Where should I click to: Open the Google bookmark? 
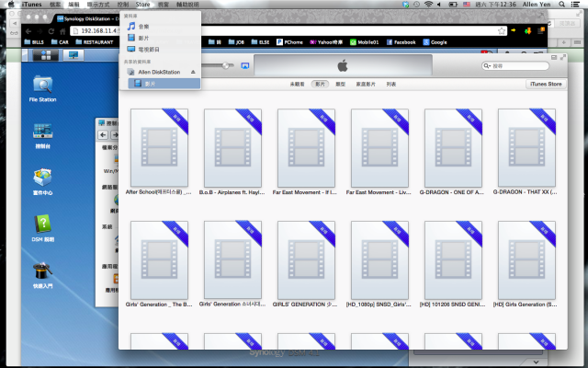[x=435, y=42]
